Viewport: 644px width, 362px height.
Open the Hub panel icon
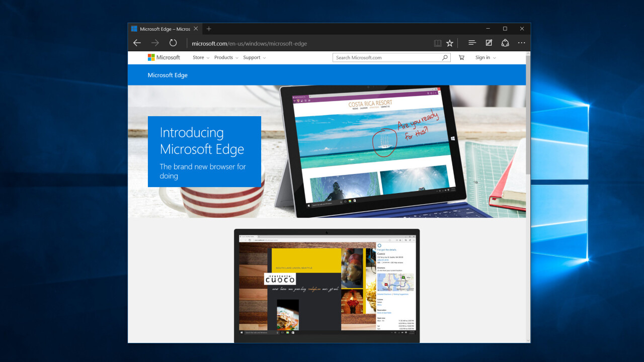472,43
